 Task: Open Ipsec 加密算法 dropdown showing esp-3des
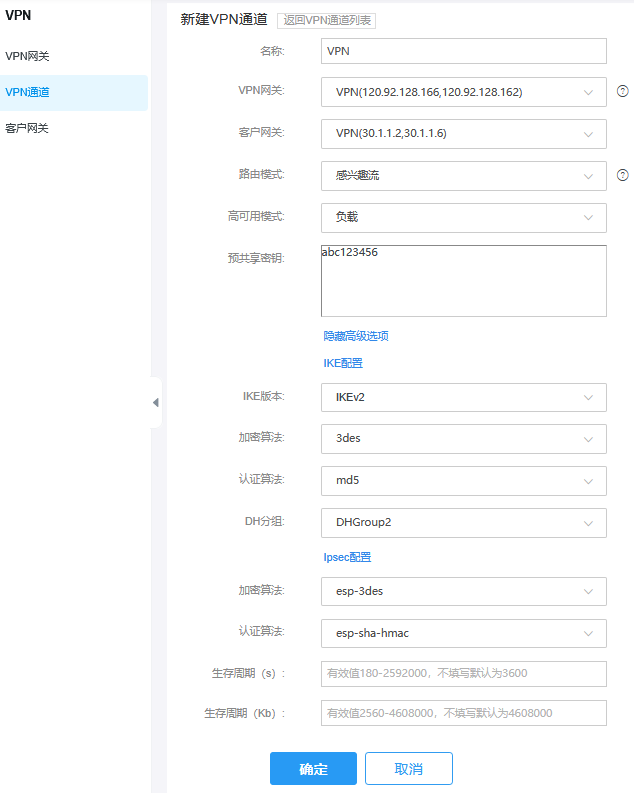point(464,591)
